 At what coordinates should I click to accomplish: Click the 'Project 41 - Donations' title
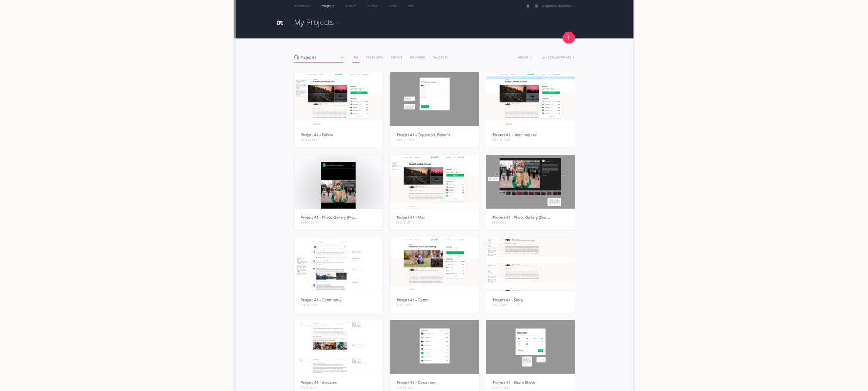(417, 383)
